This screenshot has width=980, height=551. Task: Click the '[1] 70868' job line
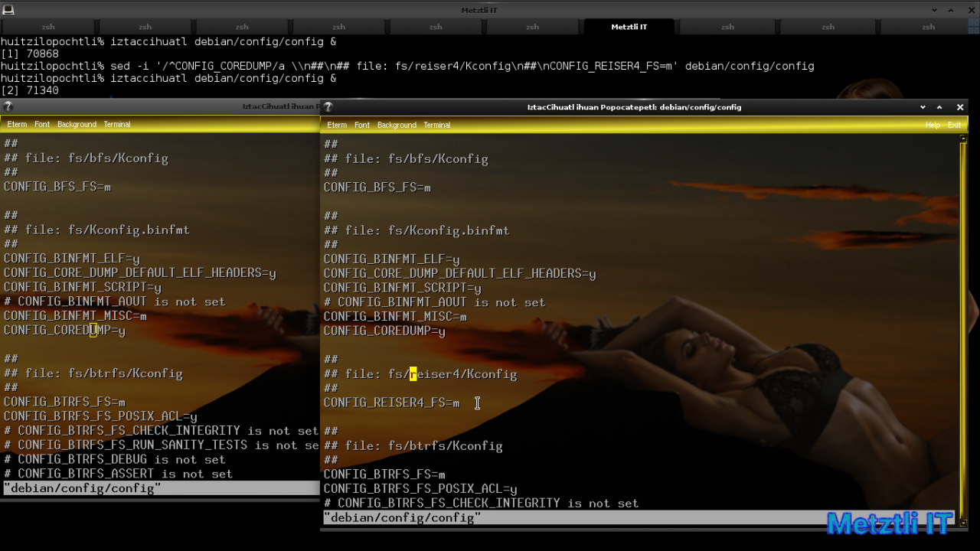(30, 54)
